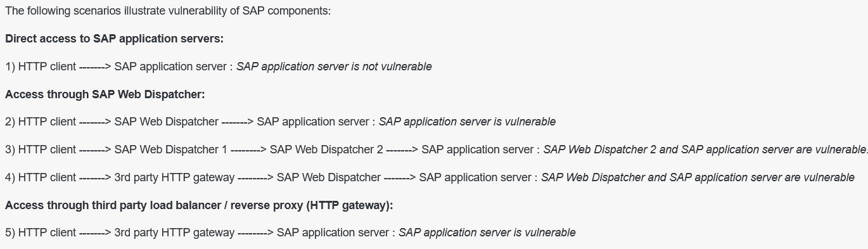The image size is (868, 249).
Task: Click '3rd party HTTP gateway' in scenario 5
Action: [x=174, y=233]
